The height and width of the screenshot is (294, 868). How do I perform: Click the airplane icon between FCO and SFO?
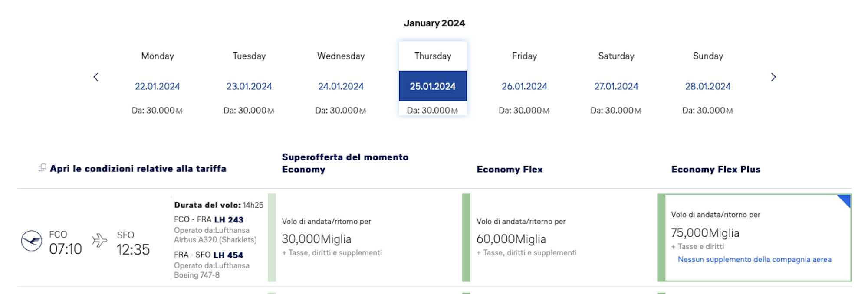99,240
